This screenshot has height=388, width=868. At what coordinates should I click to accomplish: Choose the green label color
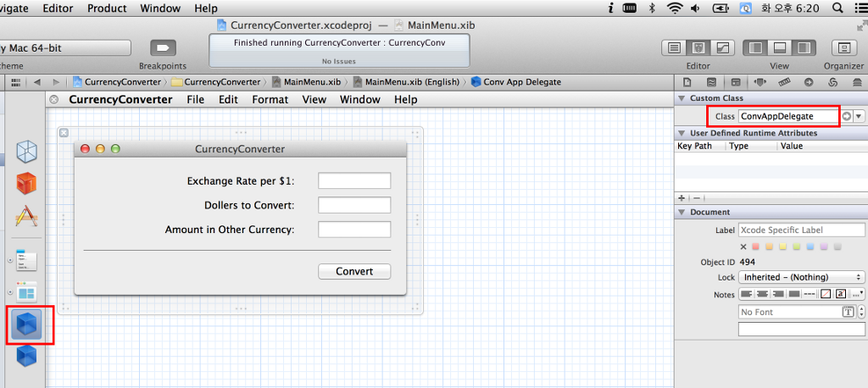pos(797,247)
